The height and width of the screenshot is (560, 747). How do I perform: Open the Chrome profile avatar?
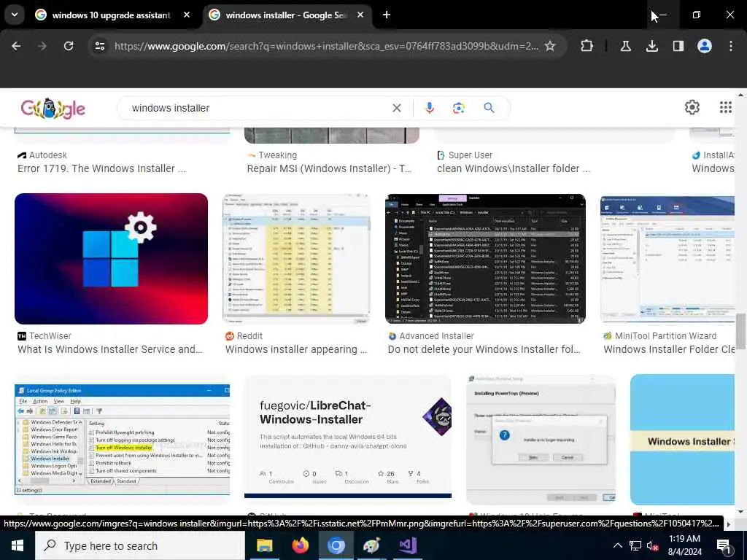(705, 46)
